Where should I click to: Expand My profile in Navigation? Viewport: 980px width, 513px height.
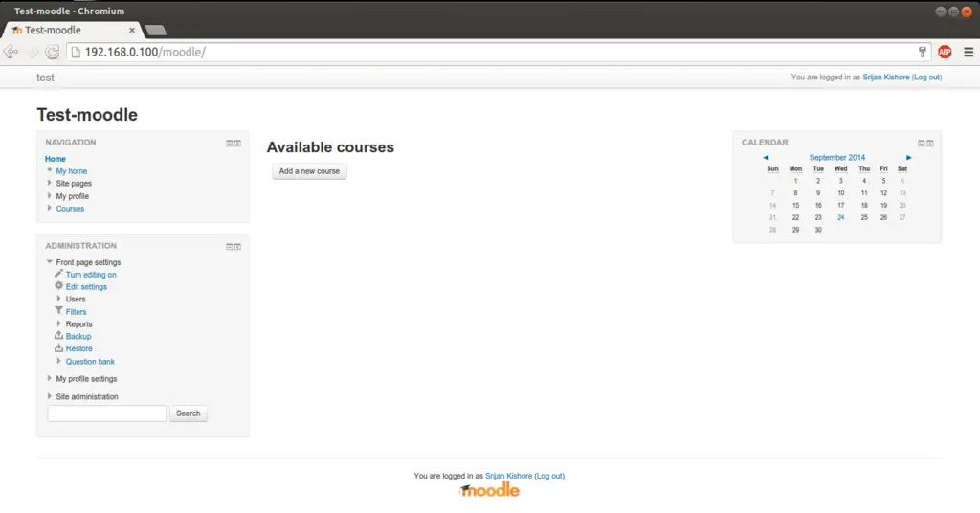point(50,195)
